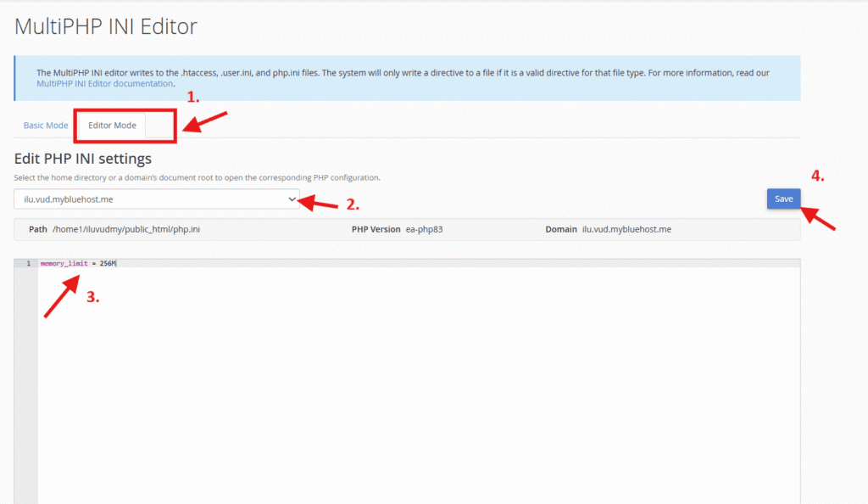Screen dimensions: 868x504
Task: Click the red arrow pointing at Save
Action: [x=818, y=218]
